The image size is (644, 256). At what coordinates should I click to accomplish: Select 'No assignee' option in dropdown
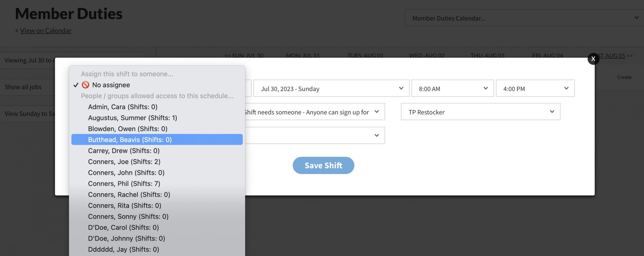(111, 85)
